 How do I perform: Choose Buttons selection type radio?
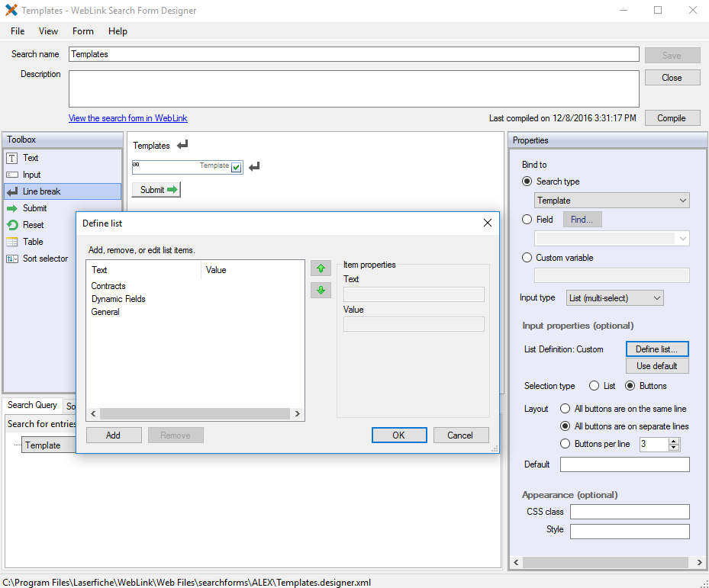click(x=630, y=386)
